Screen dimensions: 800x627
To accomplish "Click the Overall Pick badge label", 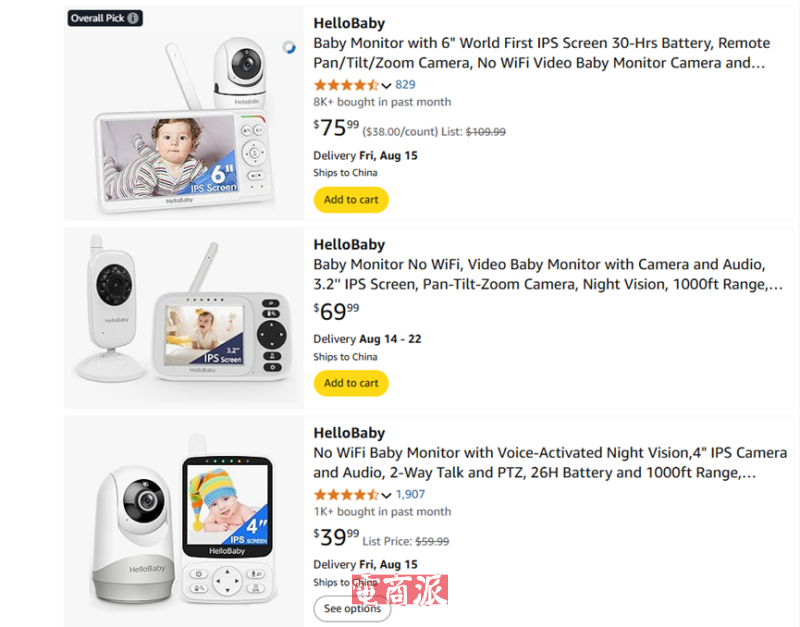I will click(97, 18).
